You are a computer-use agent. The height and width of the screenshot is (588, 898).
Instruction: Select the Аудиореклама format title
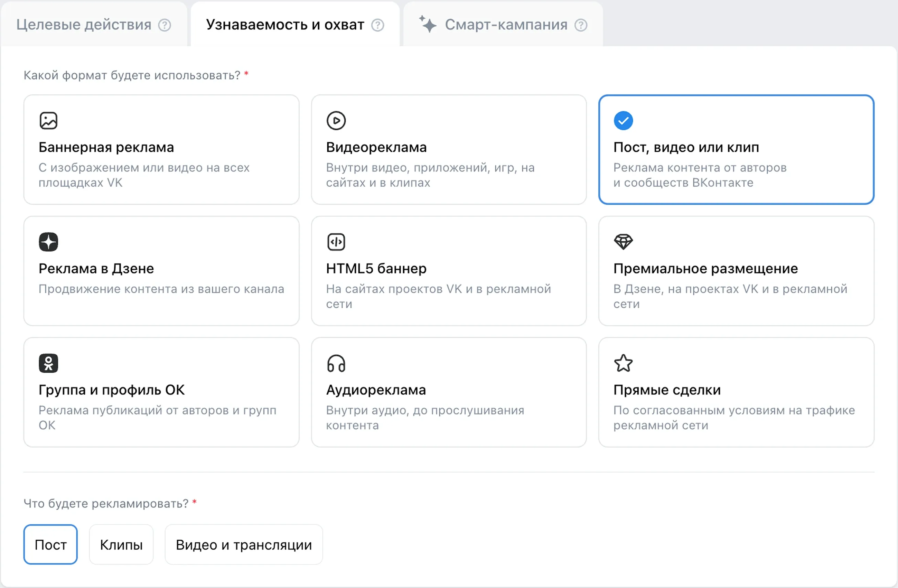point(376,390)
